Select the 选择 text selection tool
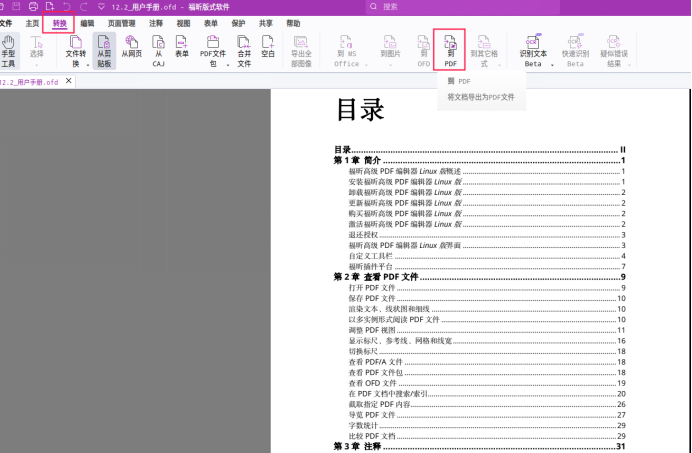692x453 pixels. (37, 48)
